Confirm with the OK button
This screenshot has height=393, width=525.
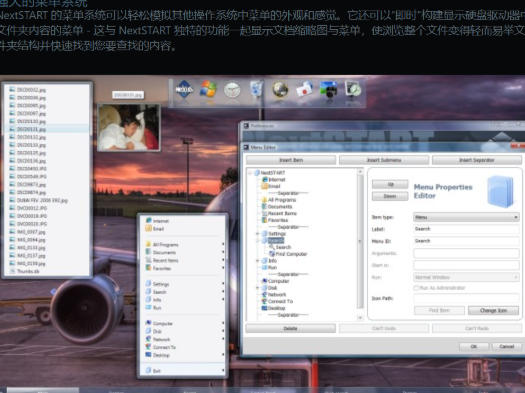(474, 346)
